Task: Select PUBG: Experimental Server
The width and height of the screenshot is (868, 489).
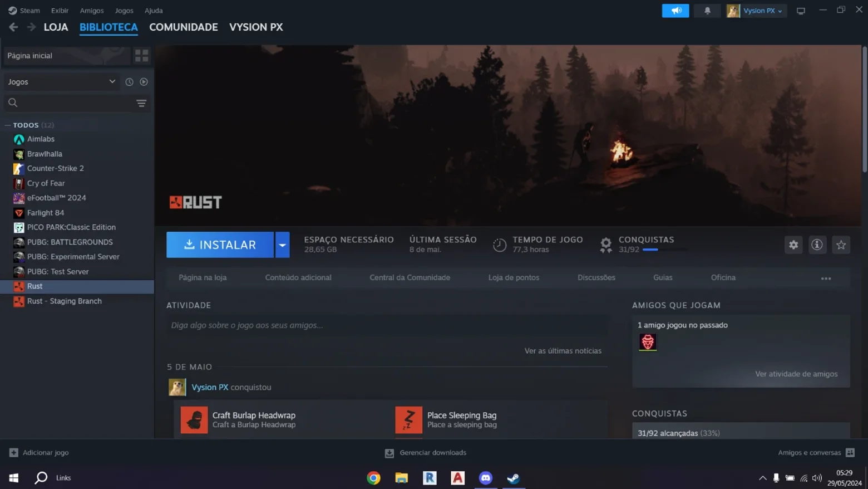Action: pos(77,257)
